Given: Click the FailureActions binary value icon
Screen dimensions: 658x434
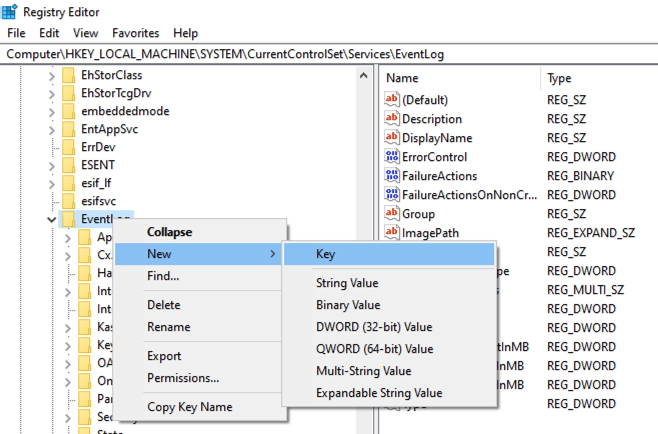Looking at the screenshot, I should pyautogui.click(x=391, y=176).
